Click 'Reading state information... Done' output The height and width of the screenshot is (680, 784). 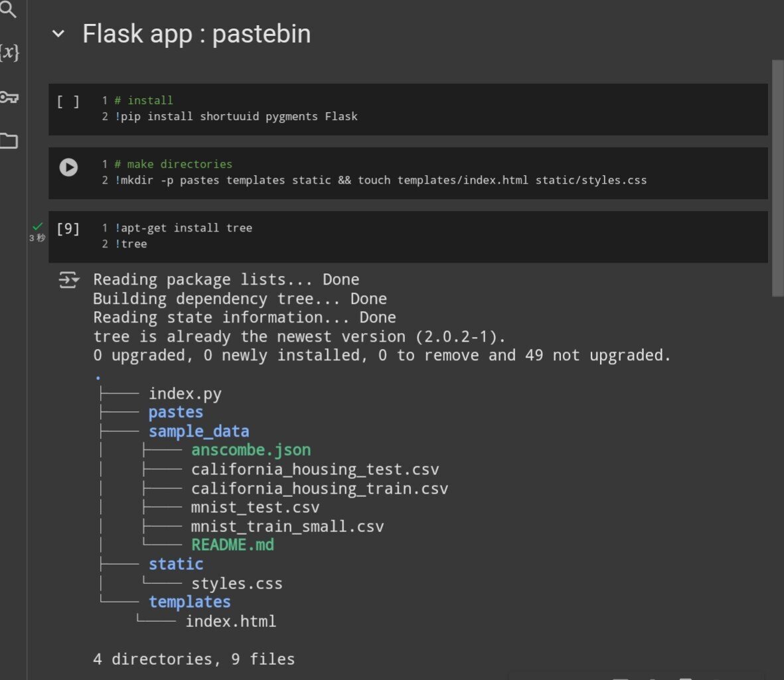coord(244,318)
